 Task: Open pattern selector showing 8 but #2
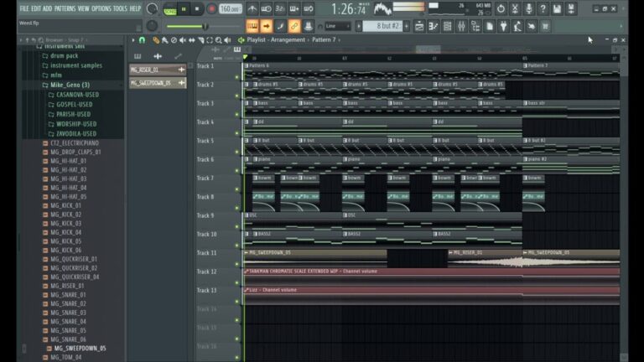point(382,26)
